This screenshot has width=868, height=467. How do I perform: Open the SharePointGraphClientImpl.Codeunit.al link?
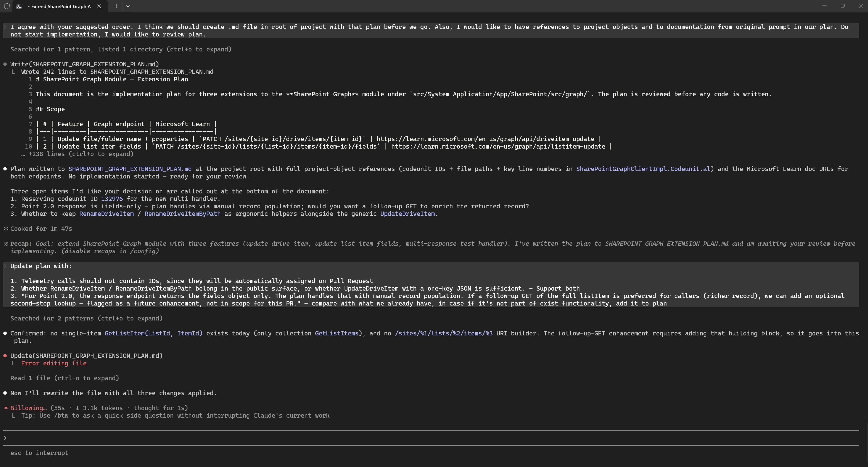643,169
